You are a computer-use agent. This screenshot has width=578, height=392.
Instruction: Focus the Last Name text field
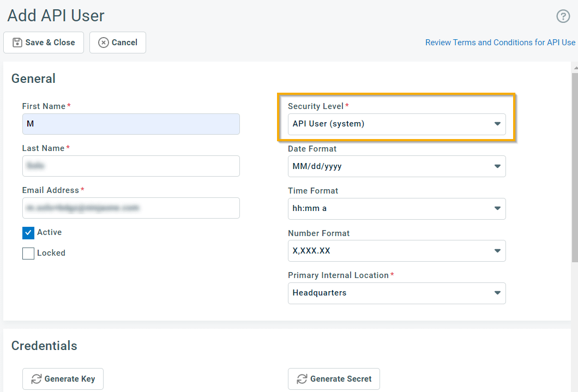[x=131, y=166]
